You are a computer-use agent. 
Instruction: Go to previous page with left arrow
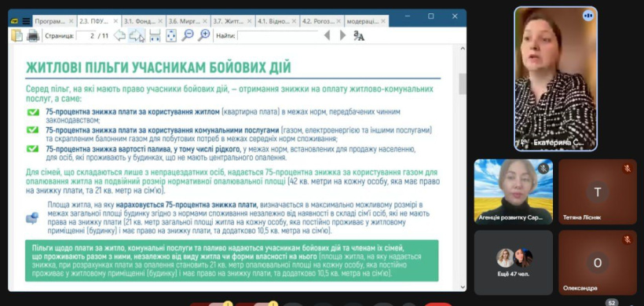pos(119,35)
